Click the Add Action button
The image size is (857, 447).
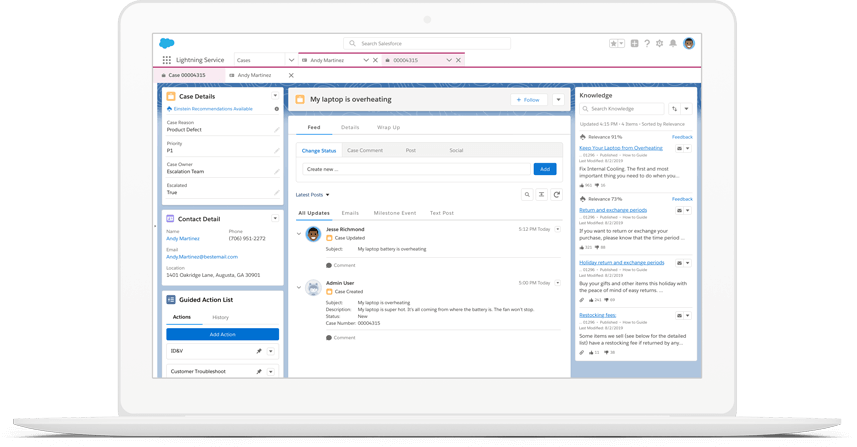click(222, 334)
